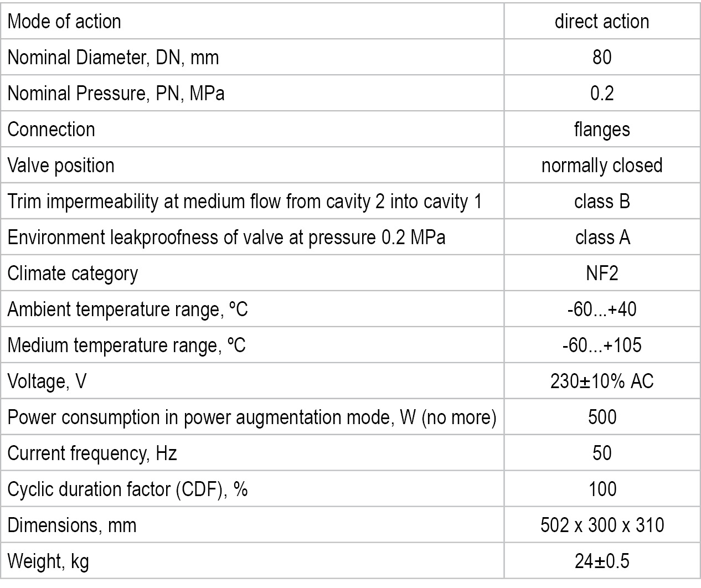Select the 'flanges' value cell
The width and height of the screenshot is (701, 588).
coord(602,130)
